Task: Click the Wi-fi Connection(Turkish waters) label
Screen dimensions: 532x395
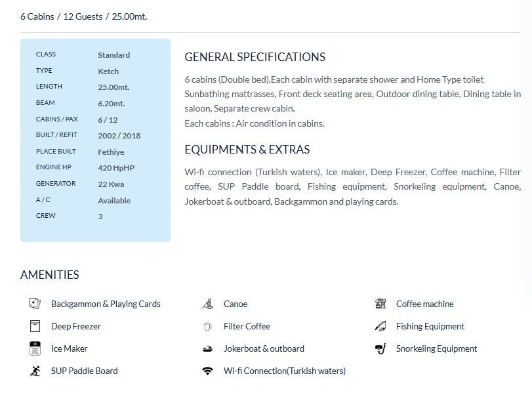Action: [284, 371]
